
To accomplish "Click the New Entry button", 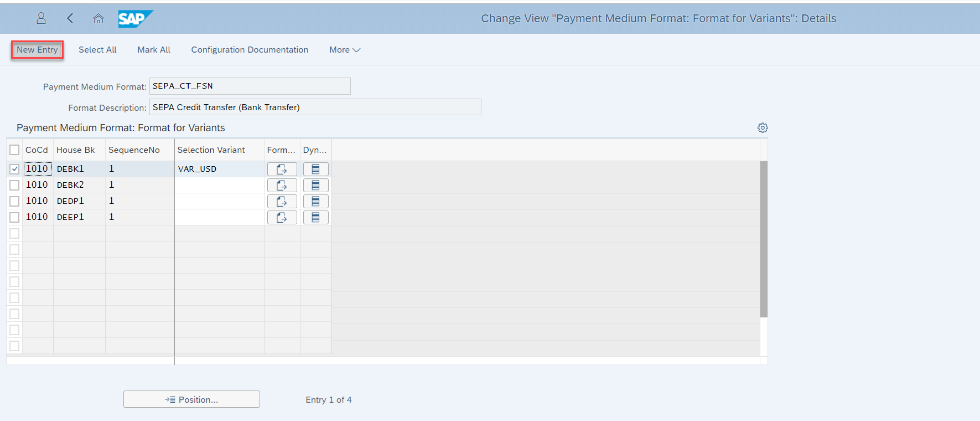I will [37, 50].
